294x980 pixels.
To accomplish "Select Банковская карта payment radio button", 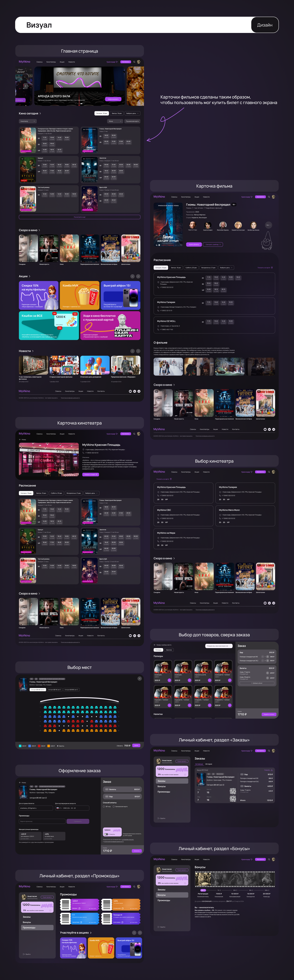I will point(114,807).
